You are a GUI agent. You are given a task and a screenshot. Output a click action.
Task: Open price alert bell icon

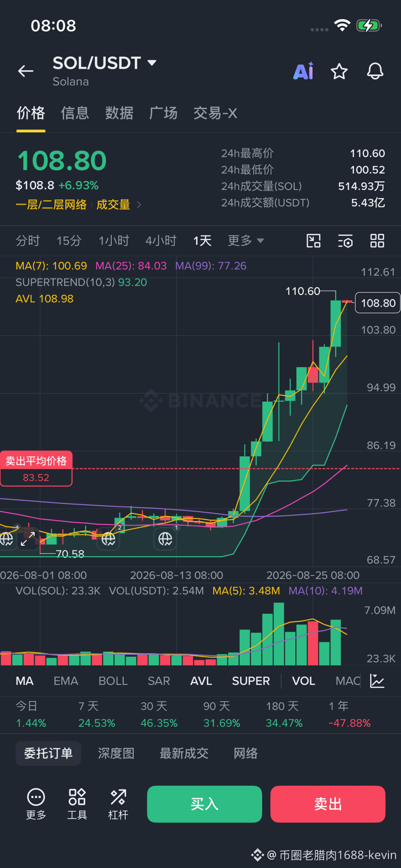click(x=375, y=71)
